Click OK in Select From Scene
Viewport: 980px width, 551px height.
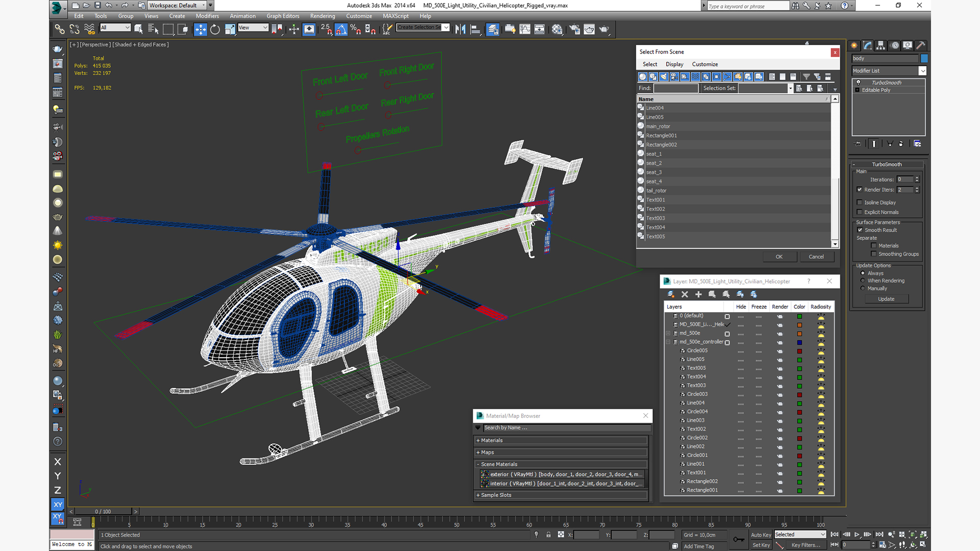pyautogui.click(x=779, y=257)
